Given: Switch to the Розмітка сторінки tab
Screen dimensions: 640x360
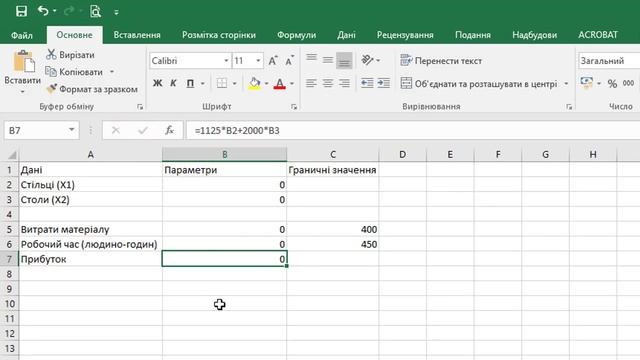Looking at the screenshot, I should (x=219, y=35).
